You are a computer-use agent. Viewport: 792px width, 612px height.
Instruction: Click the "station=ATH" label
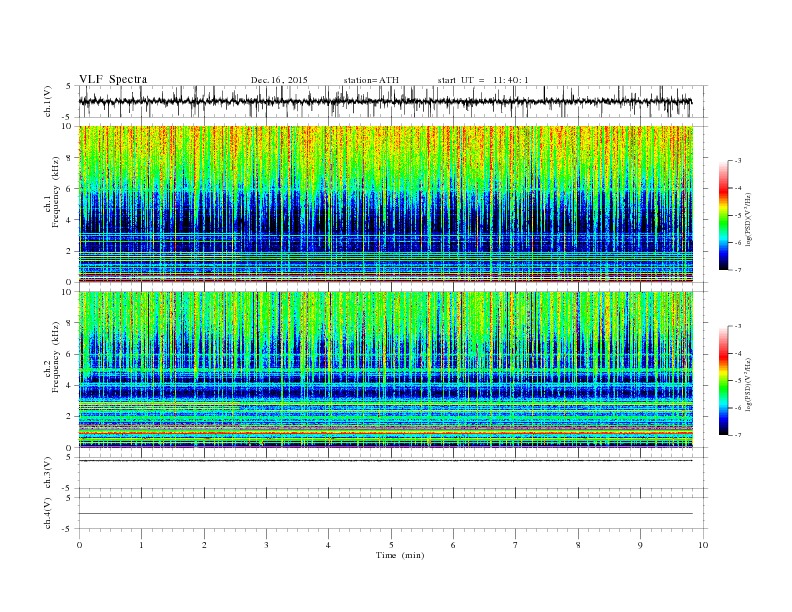click(x=371, y=80)
